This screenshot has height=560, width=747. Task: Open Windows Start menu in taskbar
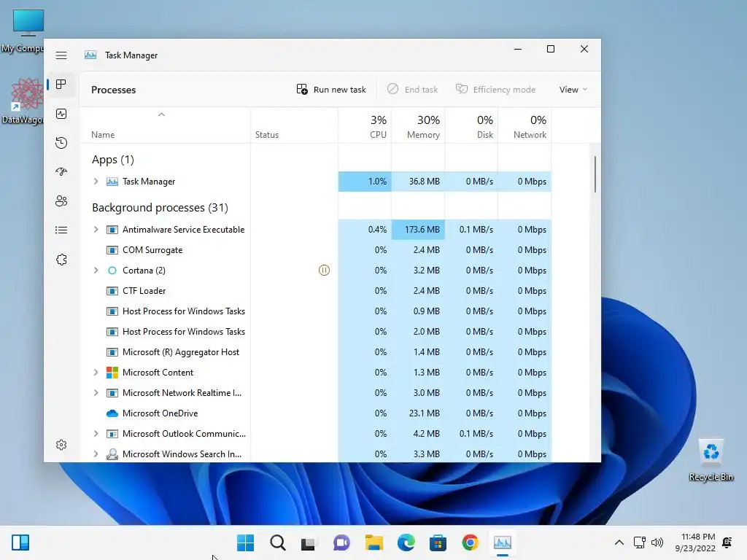pos(245,542)
